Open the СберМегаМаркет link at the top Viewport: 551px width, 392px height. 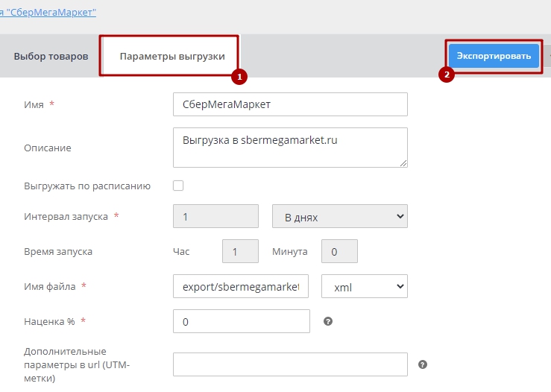click(49, 13)
